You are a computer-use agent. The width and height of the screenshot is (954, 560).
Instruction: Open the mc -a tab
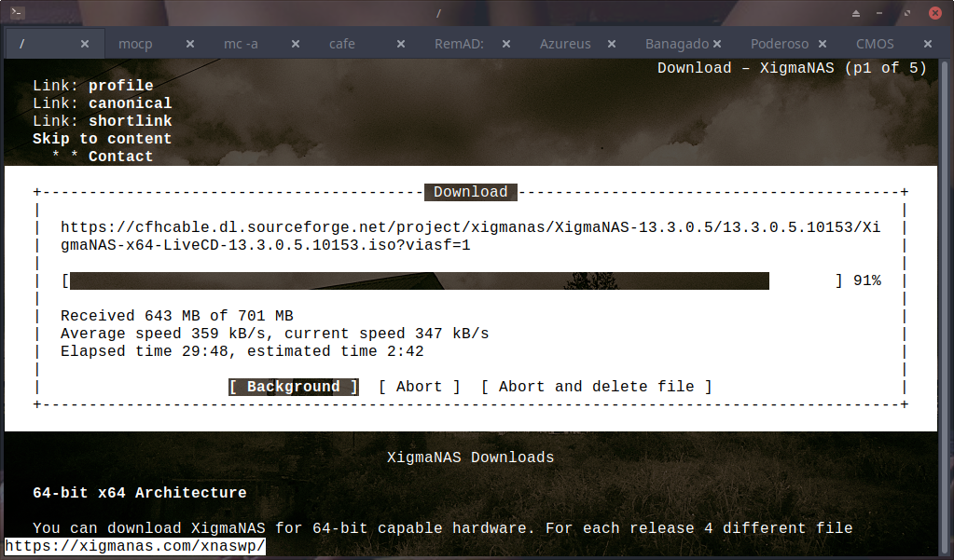pos(241,44)
